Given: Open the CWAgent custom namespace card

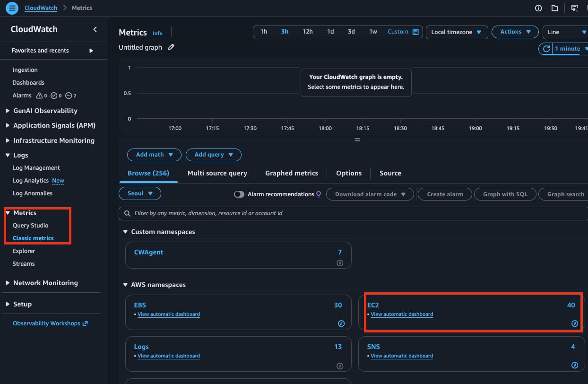Looking at the screenshot, I should 239,255.
